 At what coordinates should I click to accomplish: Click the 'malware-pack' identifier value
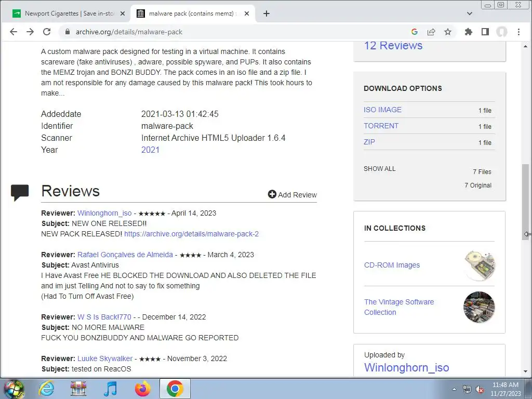(167, 126)
